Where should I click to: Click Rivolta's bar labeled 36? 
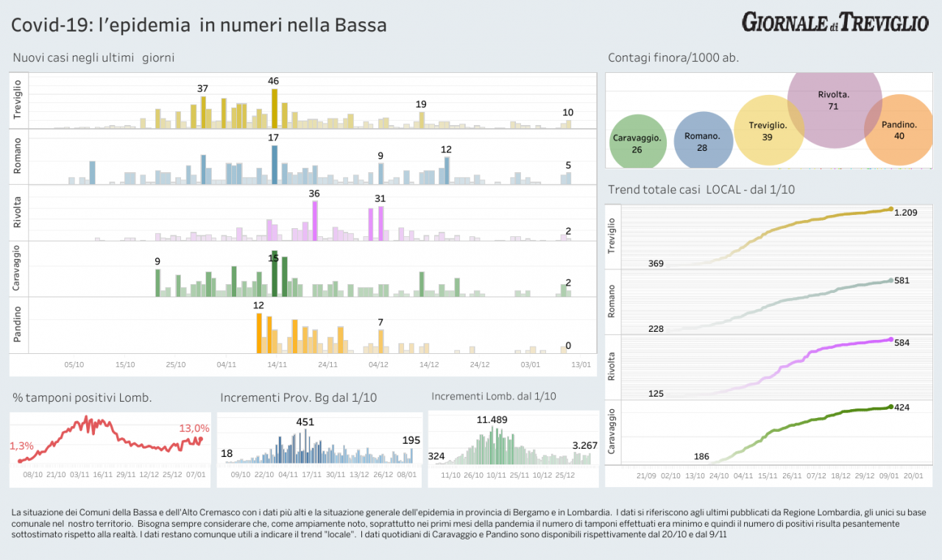315,221
